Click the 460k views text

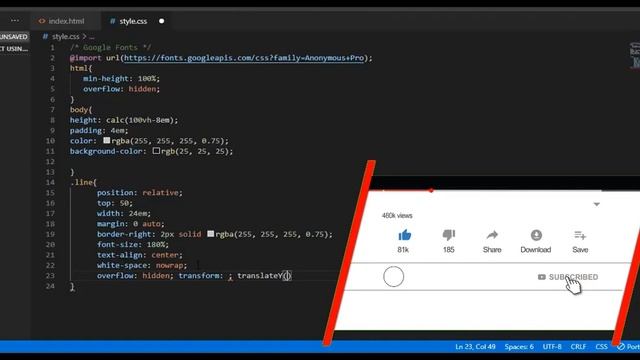[397, 216]
